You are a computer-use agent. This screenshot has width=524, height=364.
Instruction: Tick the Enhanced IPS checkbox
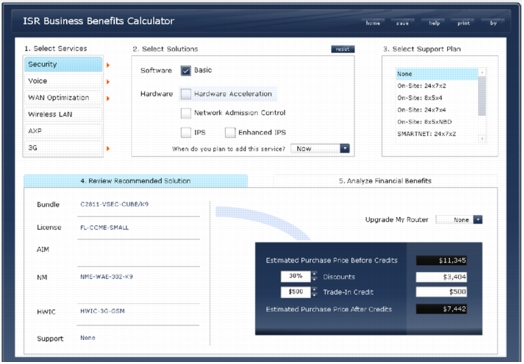[230, 132]
